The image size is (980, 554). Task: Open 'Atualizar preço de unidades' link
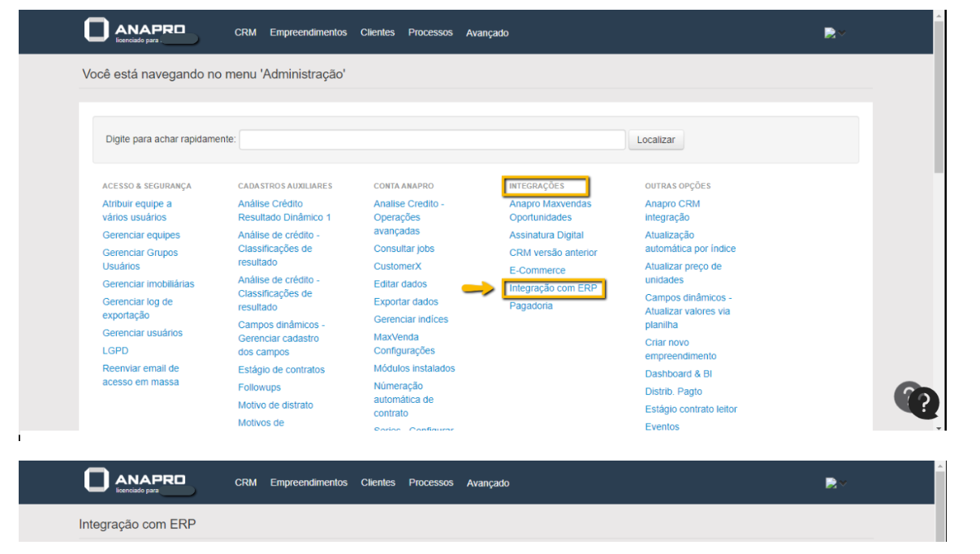pyautogui.click(x=683, y=273)
